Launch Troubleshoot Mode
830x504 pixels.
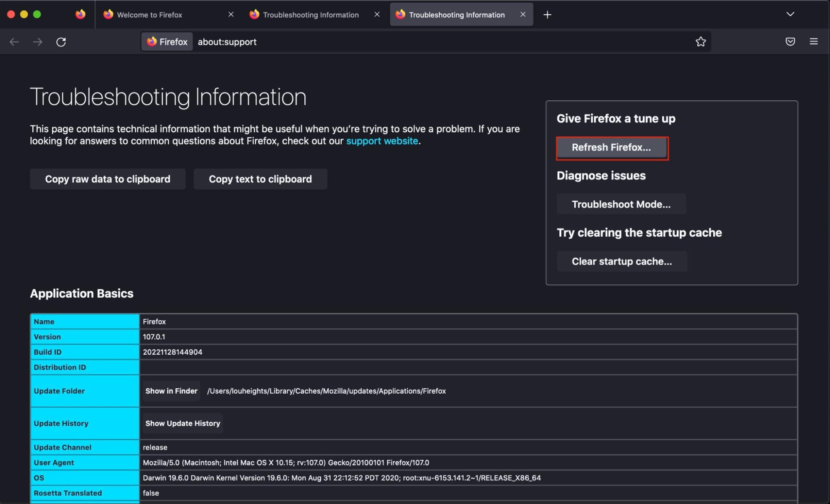coord(621,204)
